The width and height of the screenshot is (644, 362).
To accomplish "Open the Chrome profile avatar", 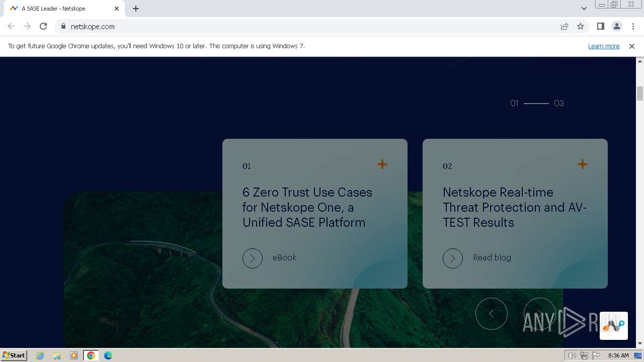I will click(x=616, y=26).
